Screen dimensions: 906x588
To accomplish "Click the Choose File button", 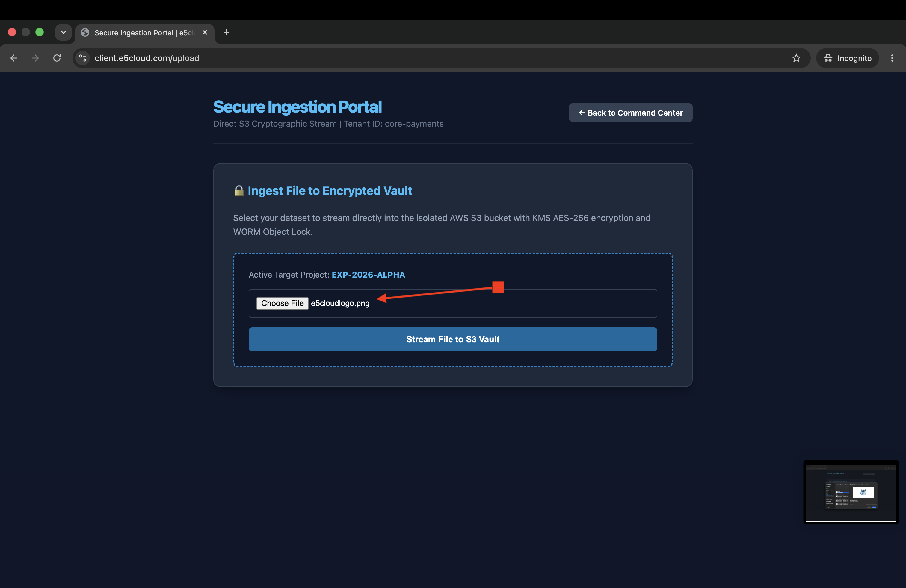I will click(x=282, y=303).
